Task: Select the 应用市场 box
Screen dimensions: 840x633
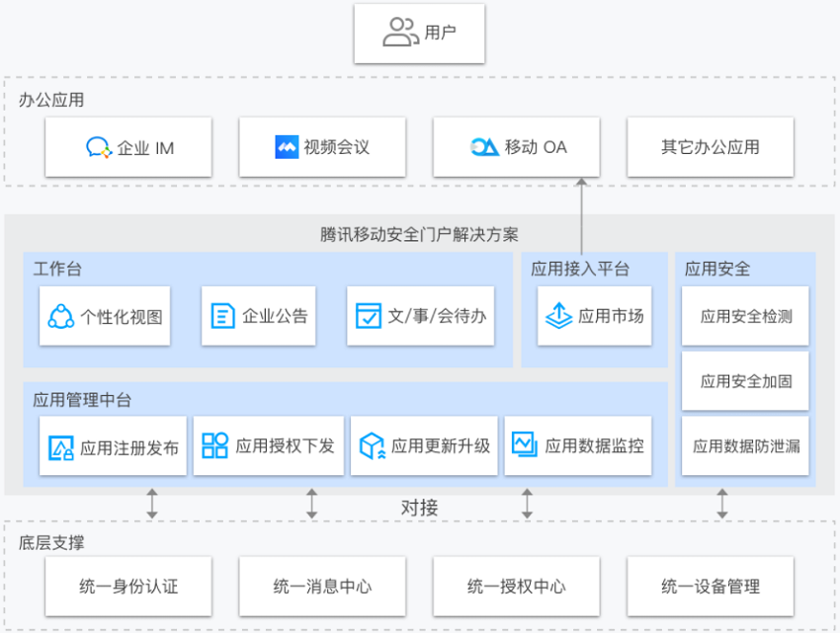Action: pos(595,316)
